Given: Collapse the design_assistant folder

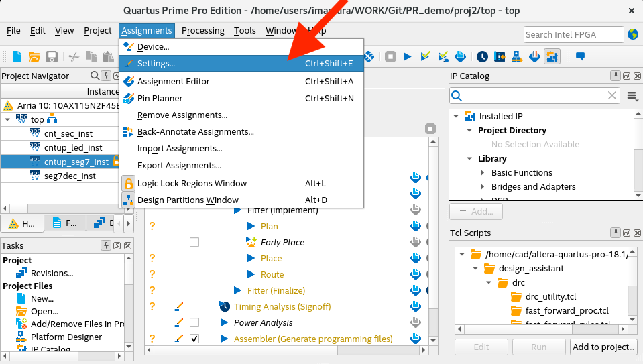Looking at the screenshot, I should coord(475,269).
